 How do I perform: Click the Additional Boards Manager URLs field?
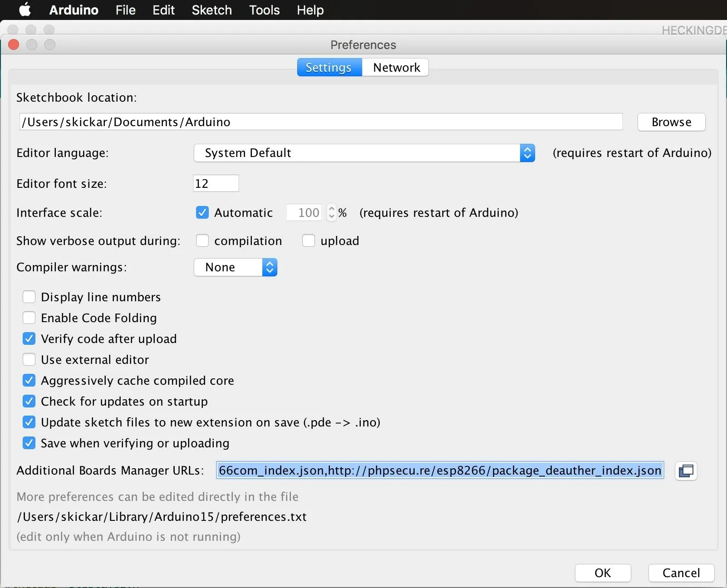440,470
